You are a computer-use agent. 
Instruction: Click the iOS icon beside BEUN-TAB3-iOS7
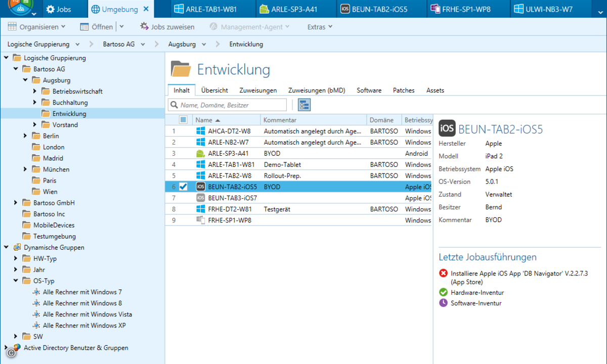[x=200, y=198]
